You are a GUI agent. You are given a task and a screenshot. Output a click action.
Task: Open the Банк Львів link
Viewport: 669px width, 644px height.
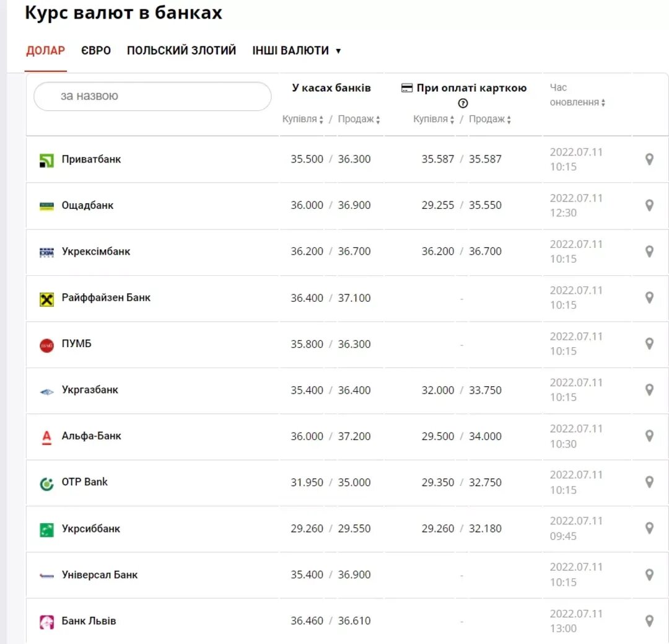tap(89, 621)
